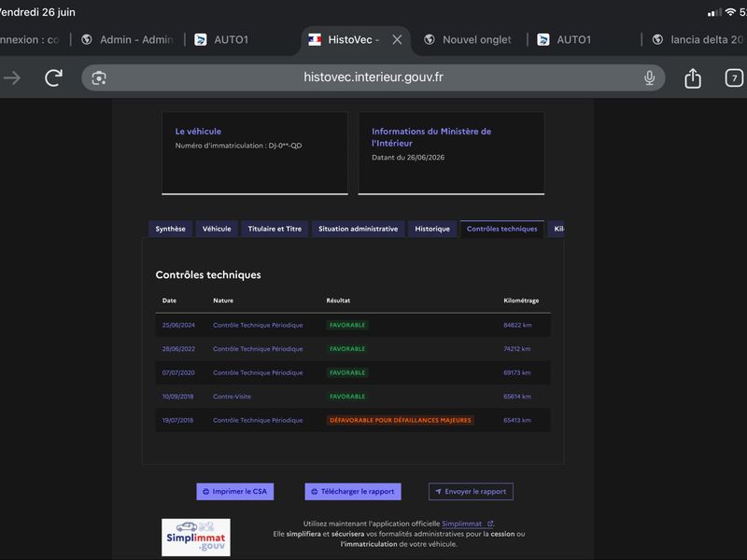Click the Télécharger le rapport button
The image size is (747, 560).
(x=353, y=492)
